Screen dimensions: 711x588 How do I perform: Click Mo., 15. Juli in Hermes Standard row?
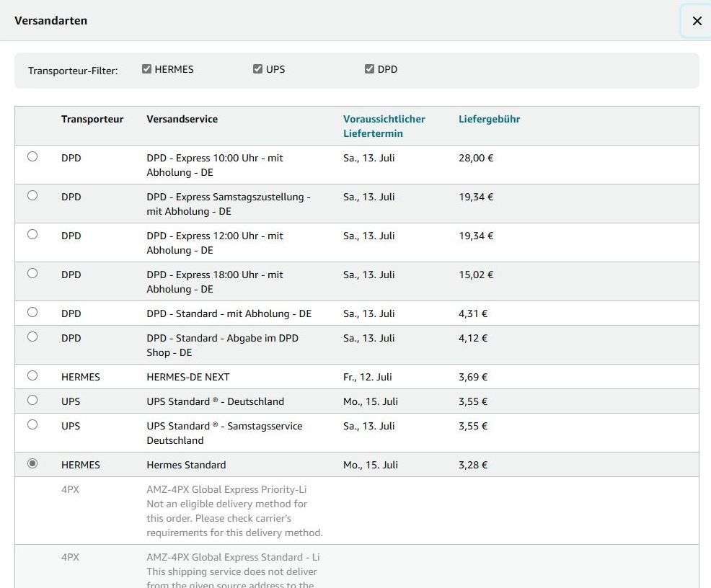click(x=371, y=465)
